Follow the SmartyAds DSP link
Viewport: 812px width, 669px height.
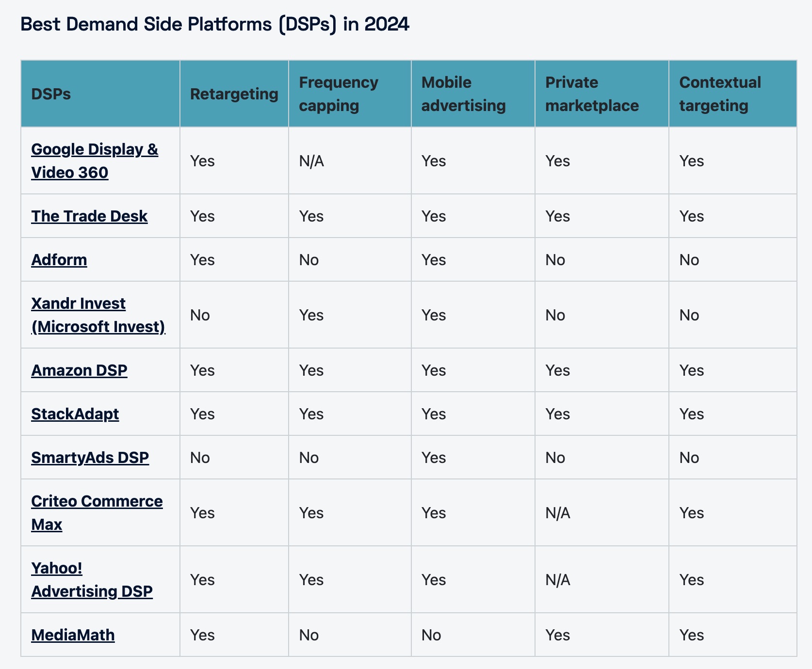tap(90, 458)
